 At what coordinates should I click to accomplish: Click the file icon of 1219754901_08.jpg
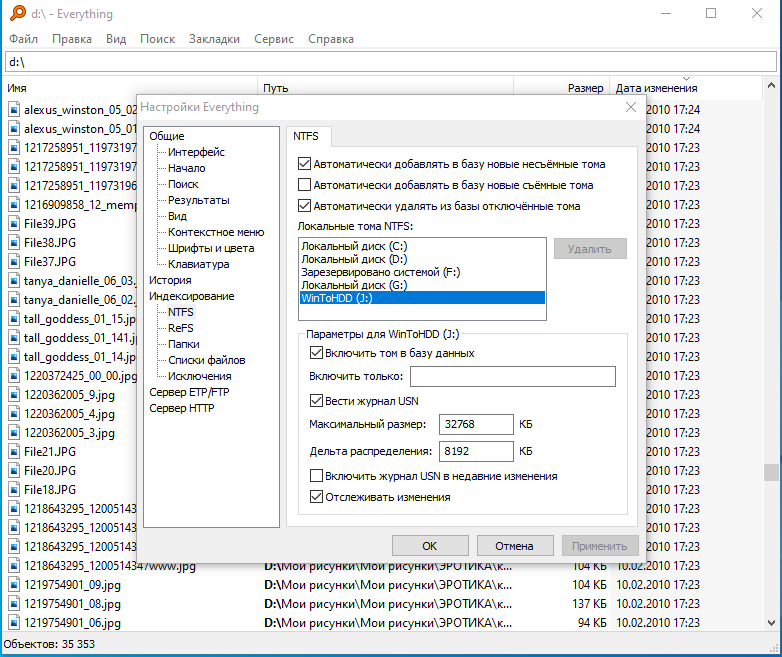click(14, 604)
